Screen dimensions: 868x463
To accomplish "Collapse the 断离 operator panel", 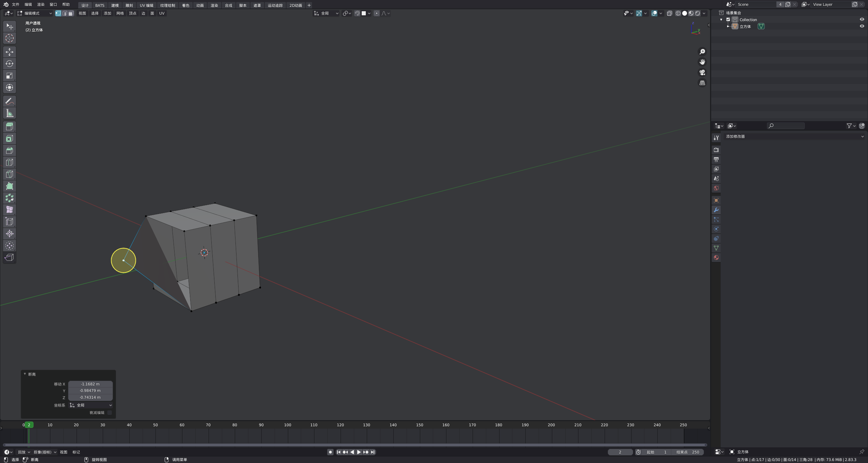I will (x=25, y=374).
